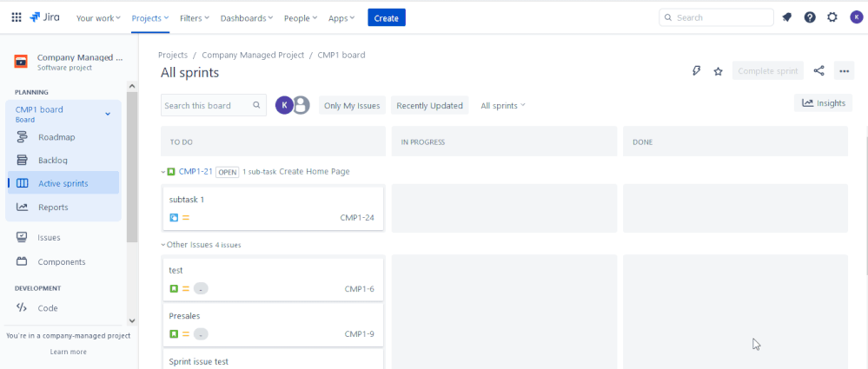Open the Presales issue card
Image resolution: width=868 pixels, height=369 pixels.
click(273, 325)
